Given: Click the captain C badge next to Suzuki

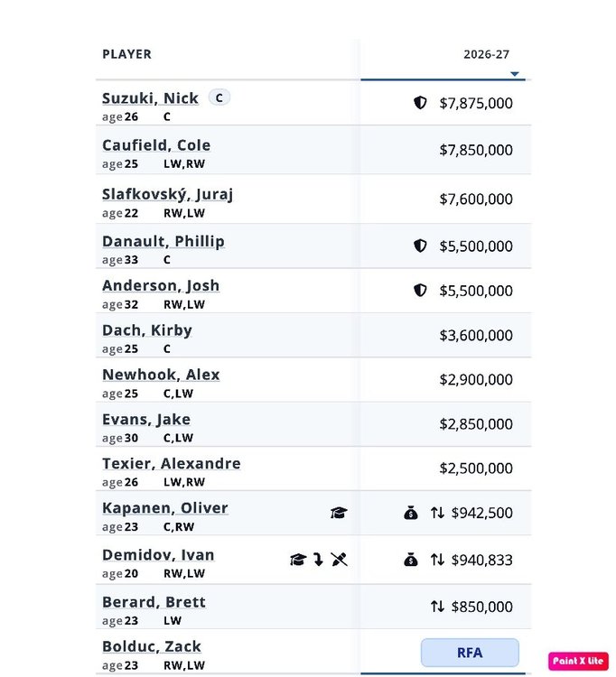Looking at the screenshot, I should (219, 97).
